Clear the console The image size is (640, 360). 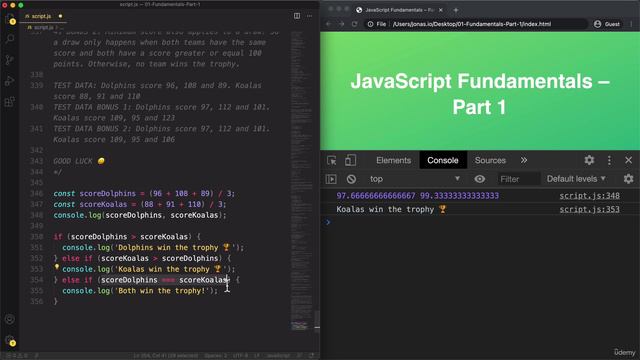(351, 179)
